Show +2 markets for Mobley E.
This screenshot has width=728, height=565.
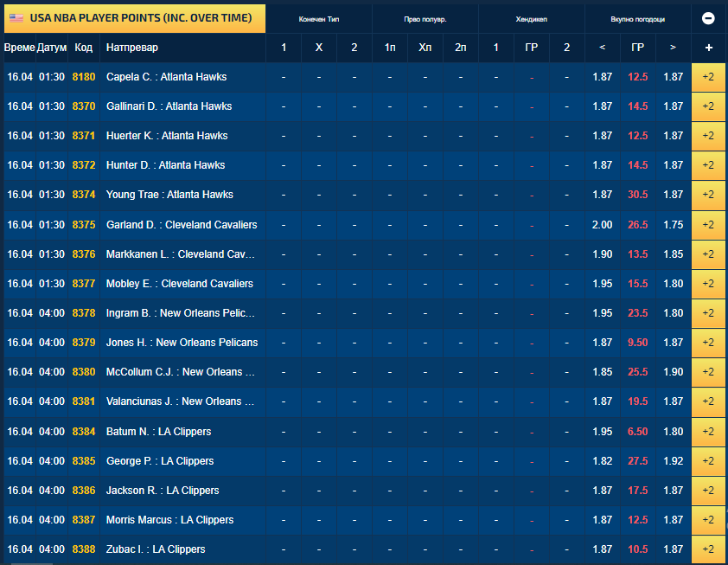[708, 284]
